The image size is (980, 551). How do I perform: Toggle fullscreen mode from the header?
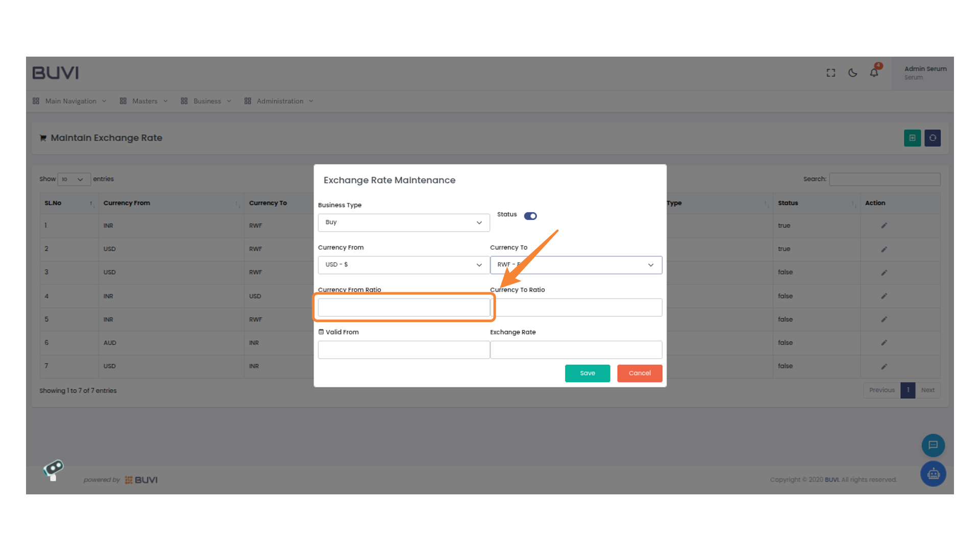click(x=830, y=72)
